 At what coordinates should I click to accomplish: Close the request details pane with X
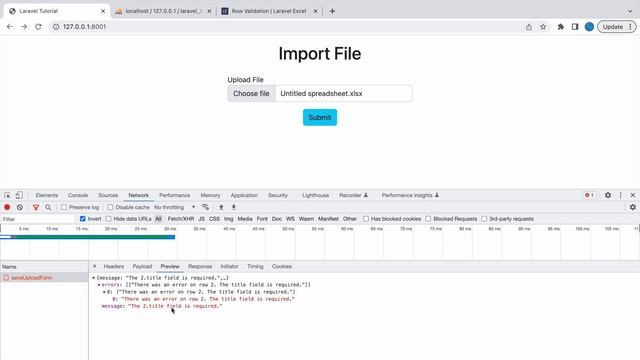click(94, 266)
